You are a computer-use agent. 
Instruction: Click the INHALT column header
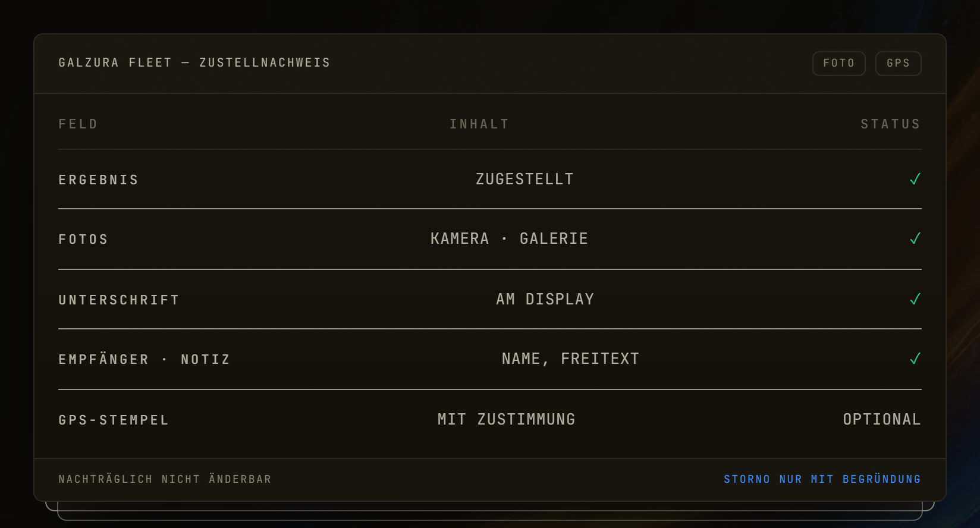(x=479, y=124)
